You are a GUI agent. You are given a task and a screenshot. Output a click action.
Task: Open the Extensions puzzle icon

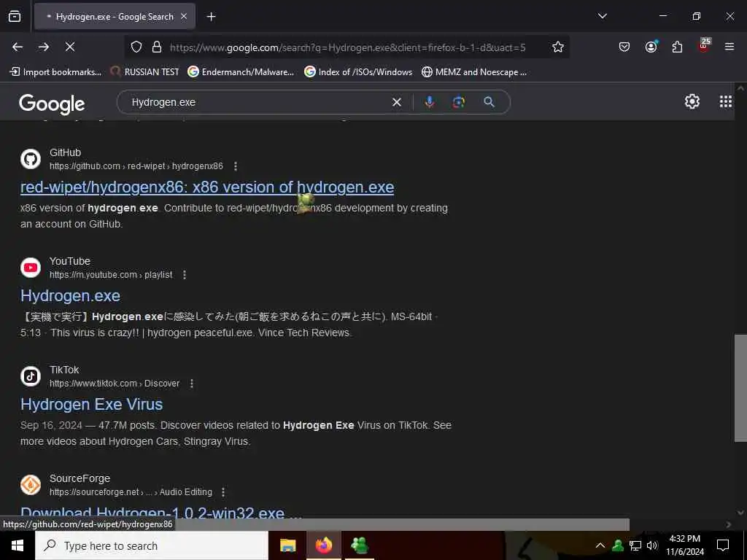(x=677, y=47)
